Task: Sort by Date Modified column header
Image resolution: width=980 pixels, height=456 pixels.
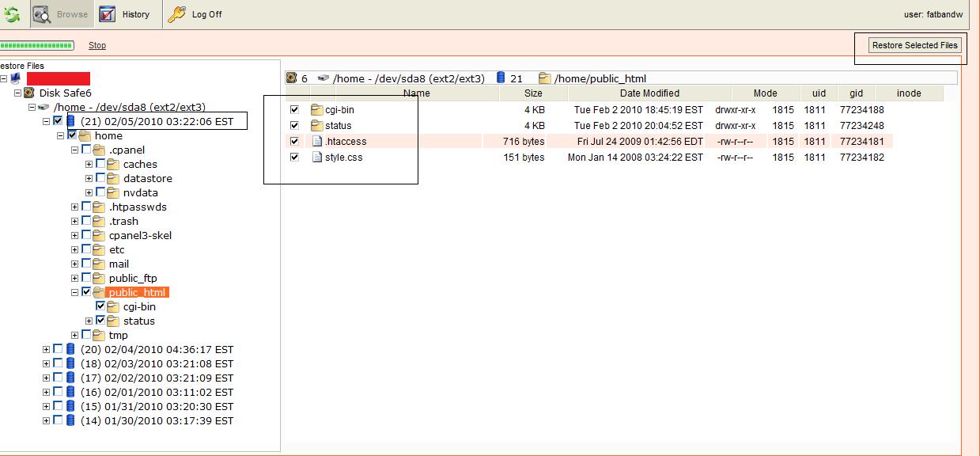Action: click(x=649, y=93)
